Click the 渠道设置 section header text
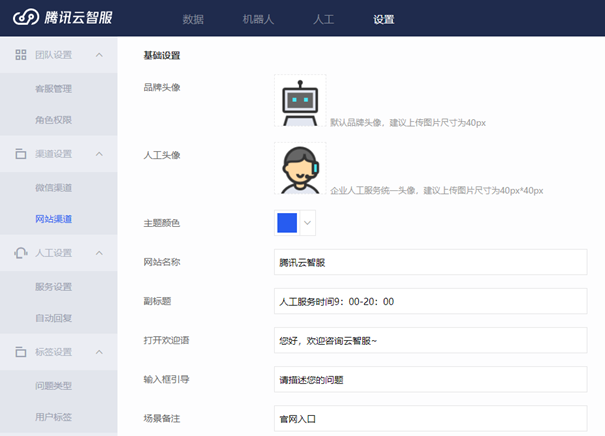The height and width of the screenshot is (436, 605). point(54,154)
